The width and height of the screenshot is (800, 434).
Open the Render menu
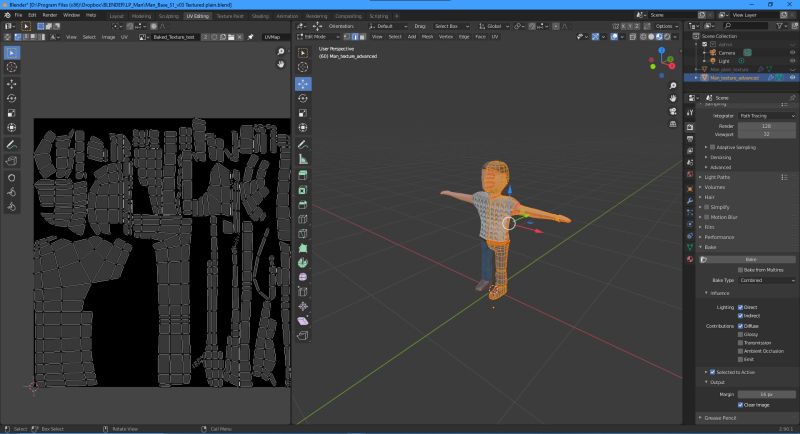49,15
